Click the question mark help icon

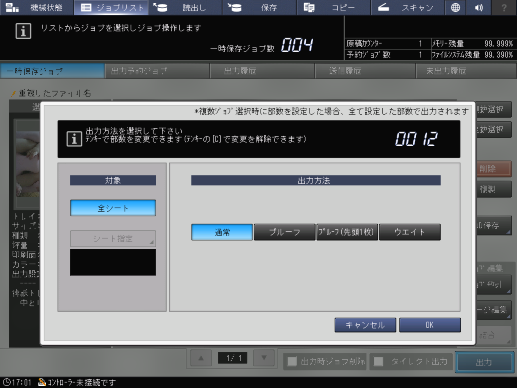(x=504, y=7)
